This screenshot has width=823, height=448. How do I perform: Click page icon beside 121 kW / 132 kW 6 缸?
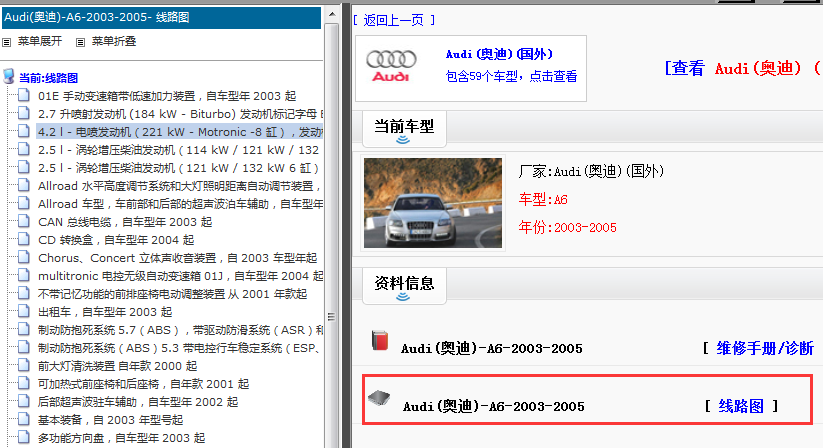24,167
